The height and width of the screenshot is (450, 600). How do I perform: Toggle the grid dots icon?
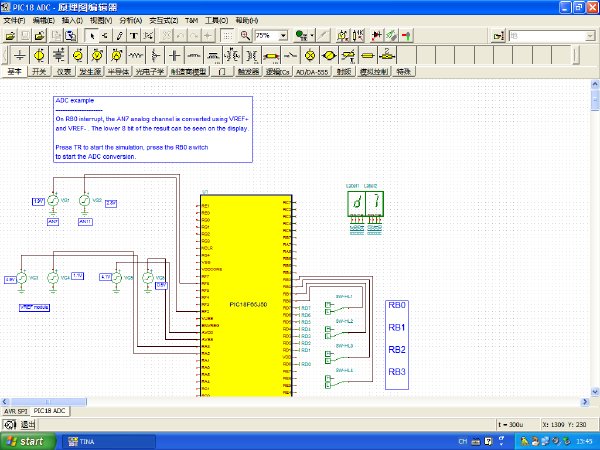point(227,36)
